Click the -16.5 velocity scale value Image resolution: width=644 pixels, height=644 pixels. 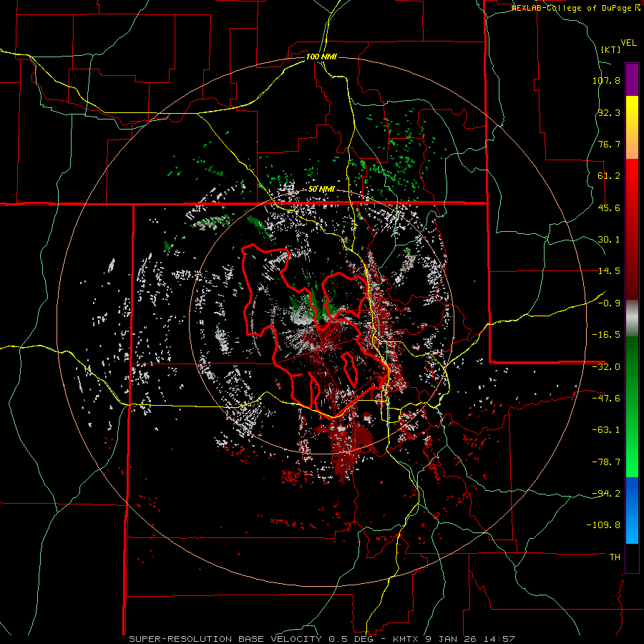(606, 335)
